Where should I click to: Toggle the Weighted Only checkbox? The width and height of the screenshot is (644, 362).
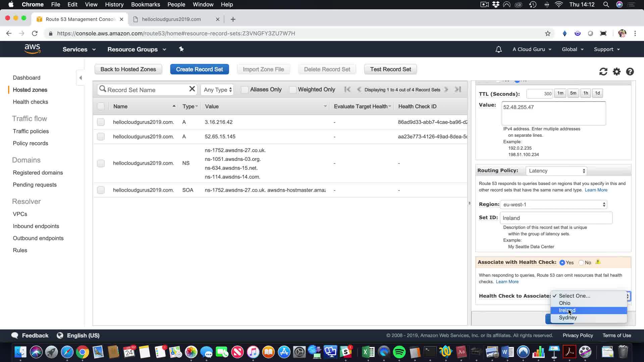pos(293,89)
